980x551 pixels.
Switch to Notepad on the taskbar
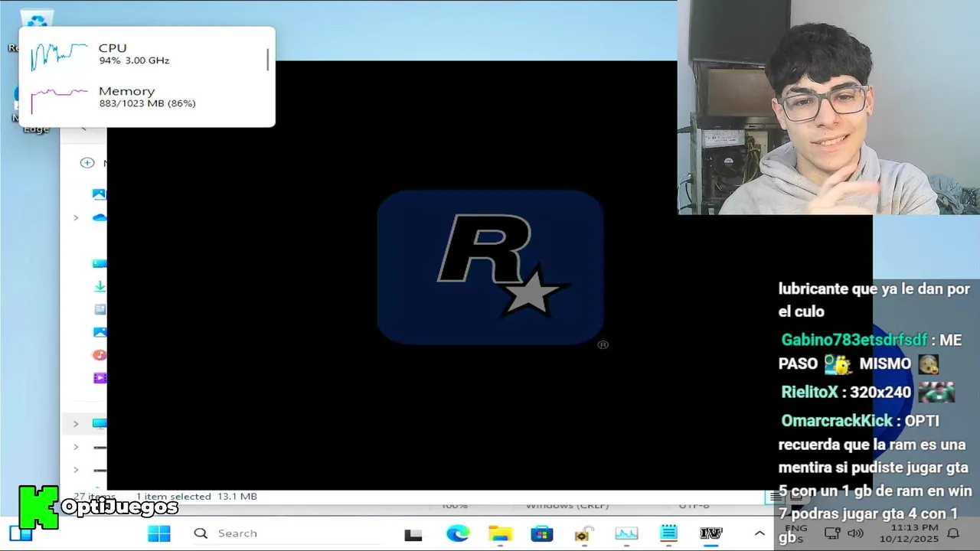pyautogui.click(x=668, y=533)
